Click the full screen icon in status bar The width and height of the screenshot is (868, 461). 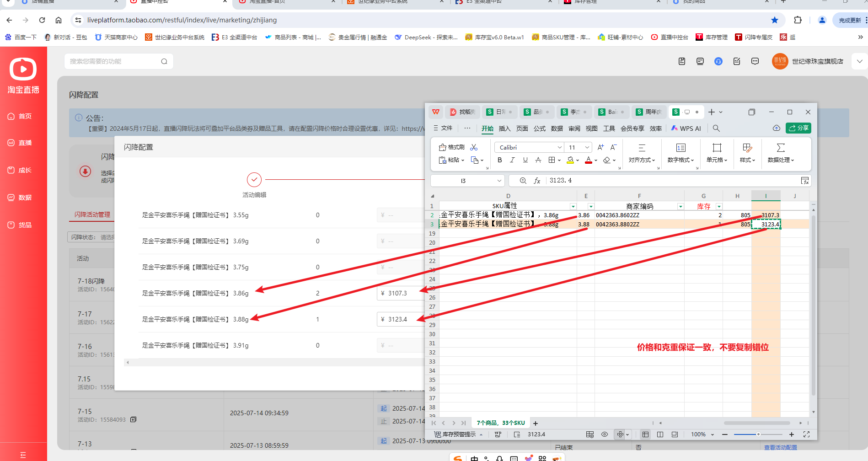(x=806, y=434)
